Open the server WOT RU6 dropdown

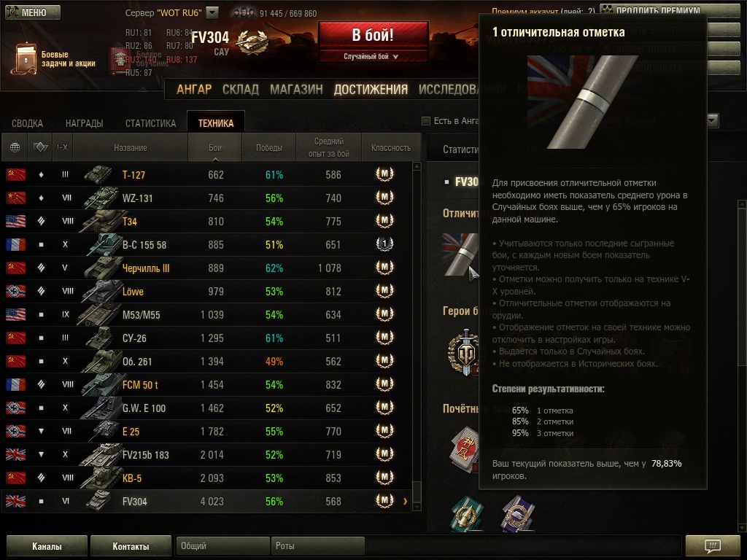212,12
